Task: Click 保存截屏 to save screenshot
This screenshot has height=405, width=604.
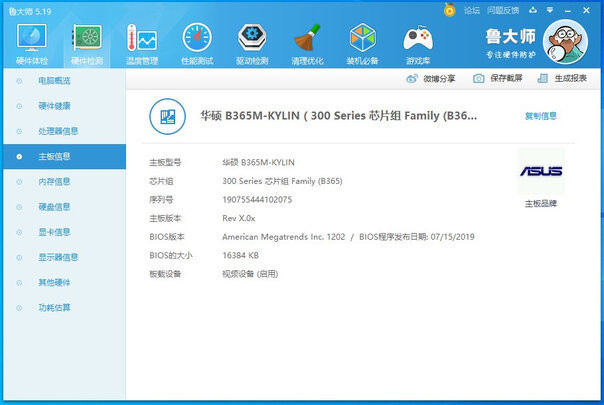Action: tap(497, 78)
